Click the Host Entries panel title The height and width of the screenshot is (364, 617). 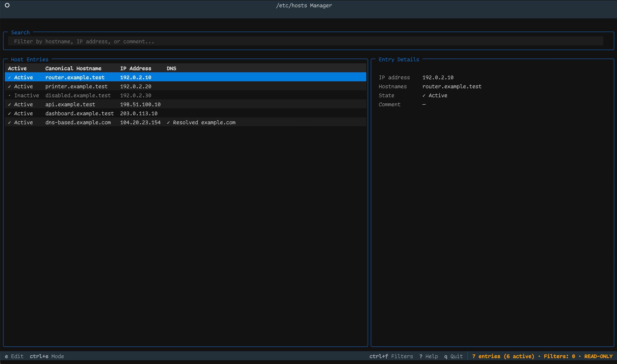coord(30,59)
